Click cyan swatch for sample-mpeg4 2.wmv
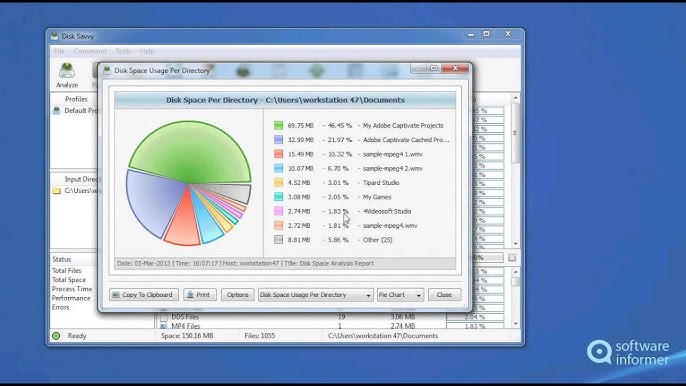Viewport: 686px width, 386px height. 278,168
